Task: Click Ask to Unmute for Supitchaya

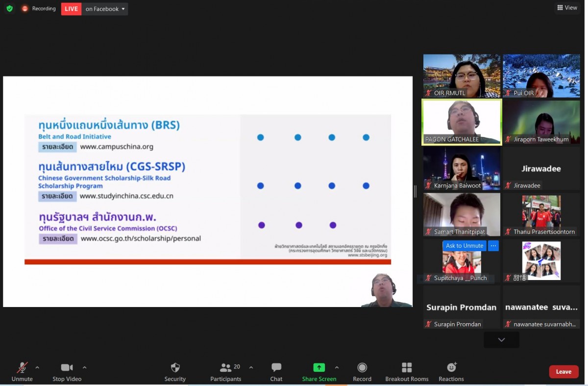Action: pos(465,246)
